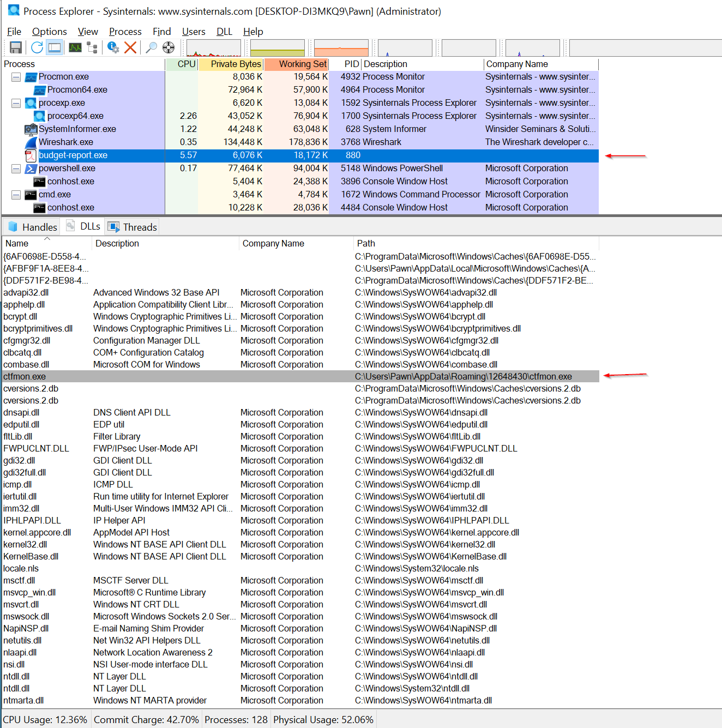Sort by the upper pane Description column header
This screenshot has height=728, width=722.
coord(423,64)
